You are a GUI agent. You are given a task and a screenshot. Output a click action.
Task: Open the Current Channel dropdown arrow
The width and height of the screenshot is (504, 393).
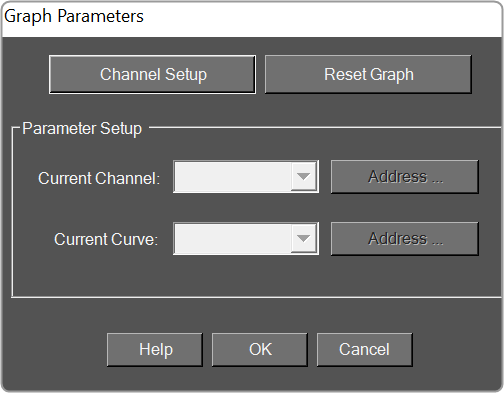(x=303, y=177)
